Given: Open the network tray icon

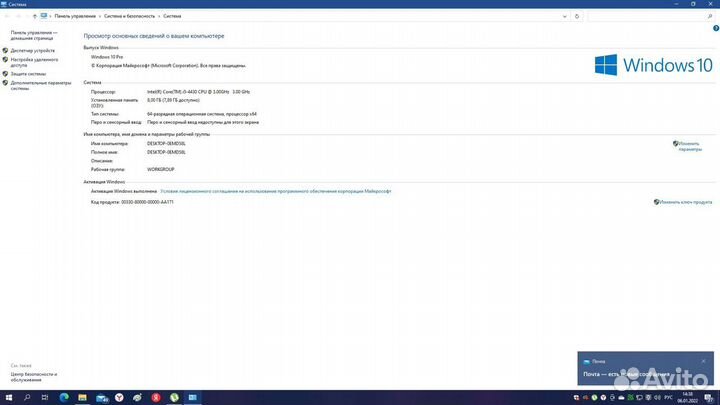Looking at the screenshot, I should click(639, 398).
